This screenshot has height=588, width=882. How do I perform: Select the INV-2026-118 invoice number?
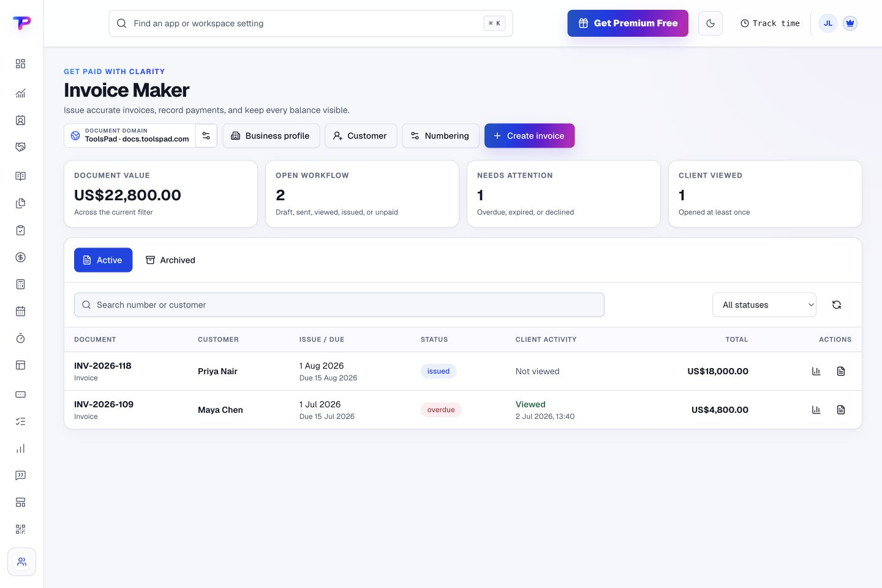(103, 366)
